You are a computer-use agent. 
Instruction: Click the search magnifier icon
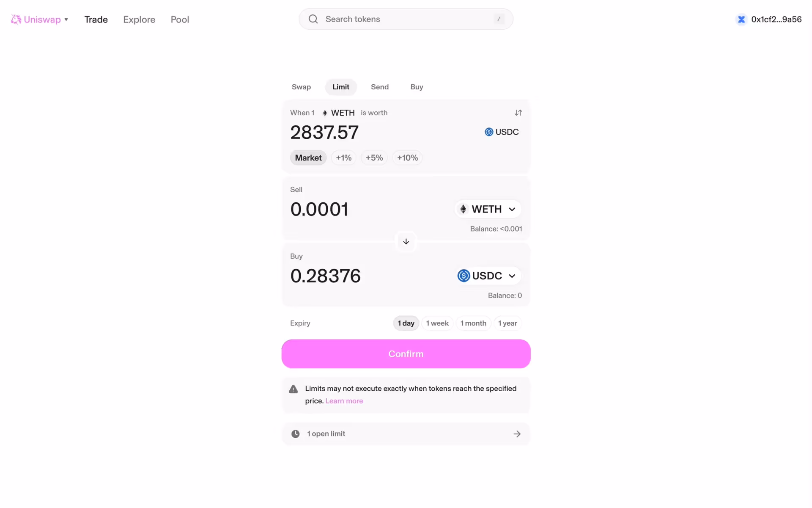pos(313,19)
